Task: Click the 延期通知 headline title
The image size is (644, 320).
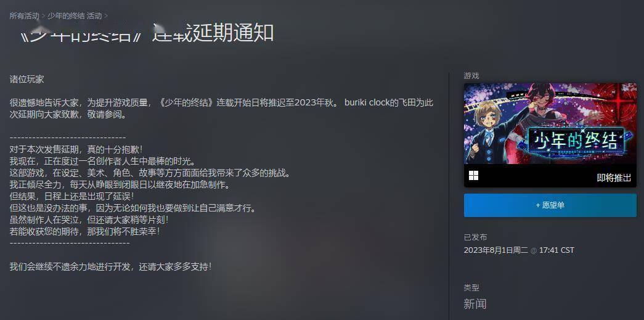Action: (147, 33)
